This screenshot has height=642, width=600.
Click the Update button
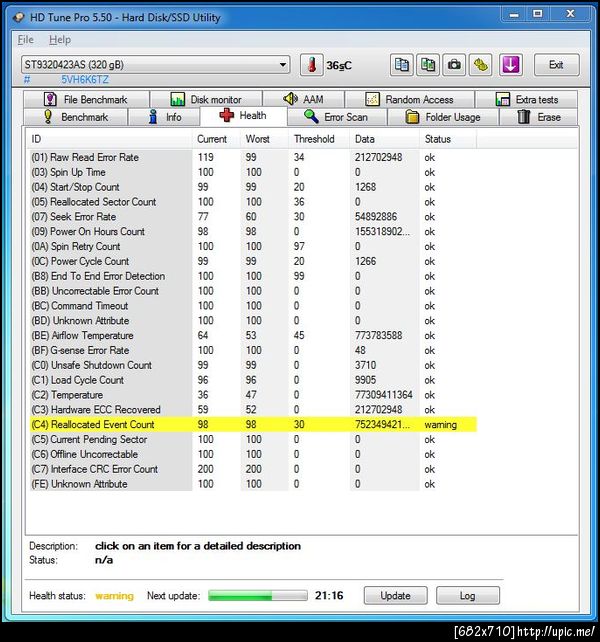click(x=395, y=595)
